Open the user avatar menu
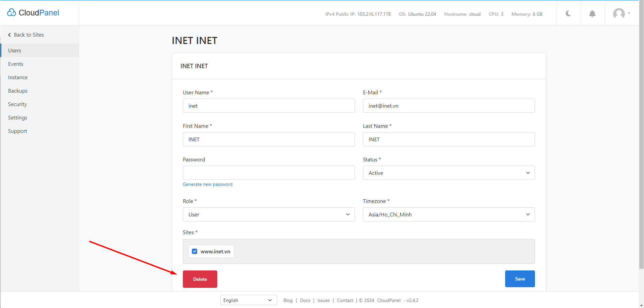This screenshot has width=644, height=308. point(622,13)
